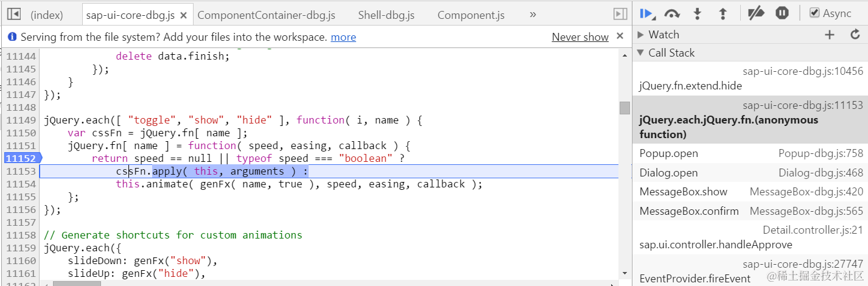
Task: Click the editor's scroll up arrow
Action: pyautogui.click(x=625, y=55)
